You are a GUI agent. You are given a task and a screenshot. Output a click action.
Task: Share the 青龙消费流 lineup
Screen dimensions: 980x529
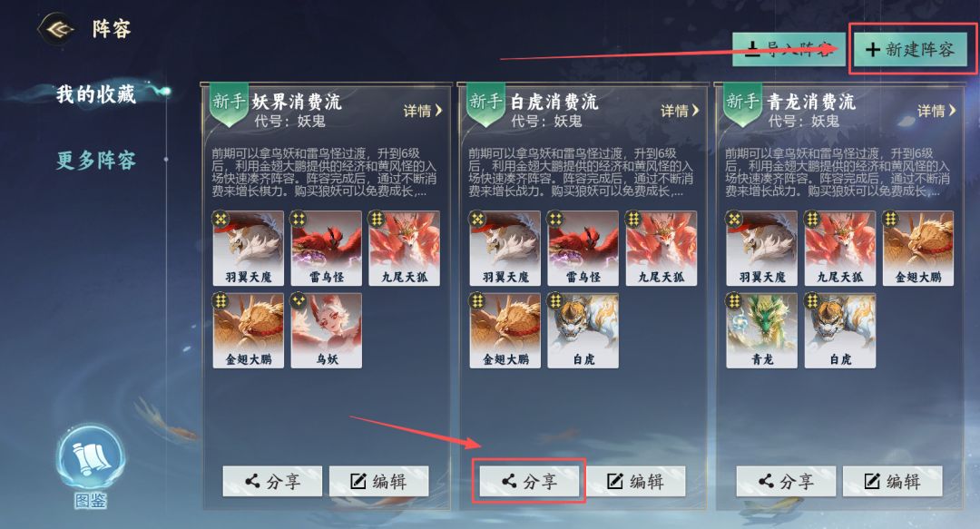786,481
